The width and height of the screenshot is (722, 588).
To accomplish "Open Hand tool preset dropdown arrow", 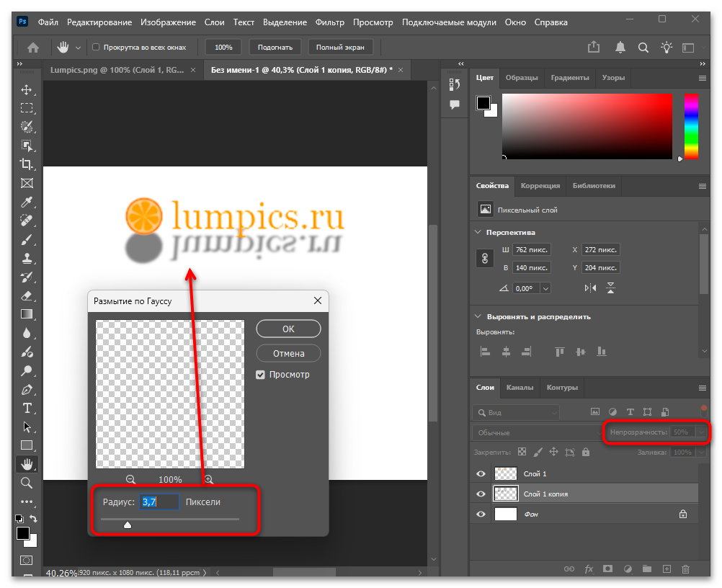I will [x=79, y=48].
